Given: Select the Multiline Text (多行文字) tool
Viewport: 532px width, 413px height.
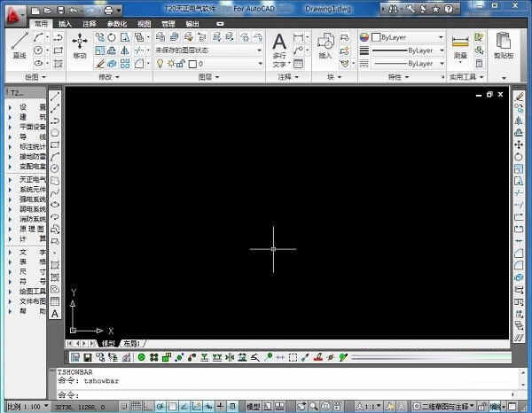Looking at the screenshot, I should click(279, 47).
